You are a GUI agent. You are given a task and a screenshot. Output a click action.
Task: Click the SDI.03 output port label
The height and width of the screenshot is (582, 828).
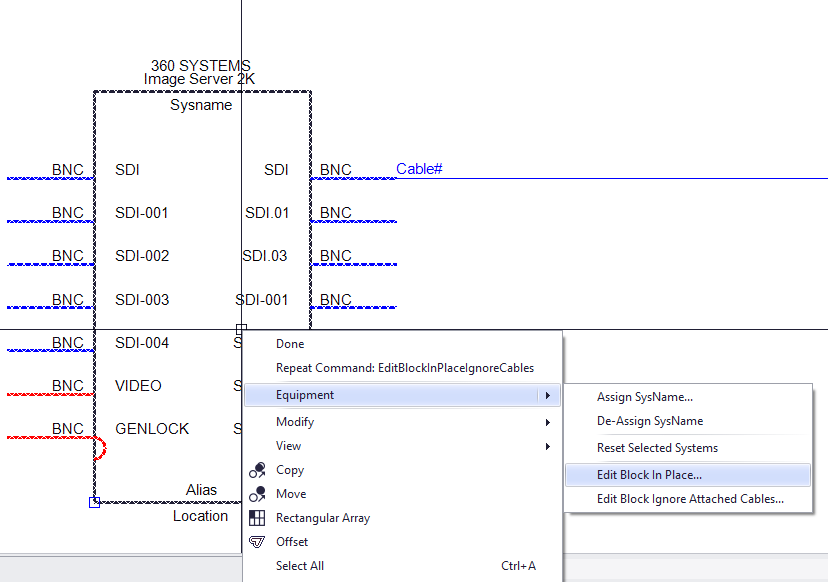(265, 256)
